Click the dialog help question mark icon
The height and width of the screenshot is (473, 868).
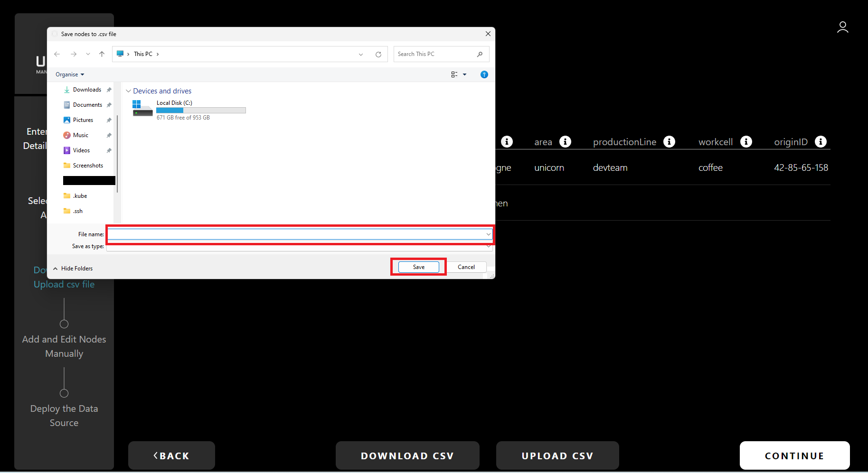484,74
